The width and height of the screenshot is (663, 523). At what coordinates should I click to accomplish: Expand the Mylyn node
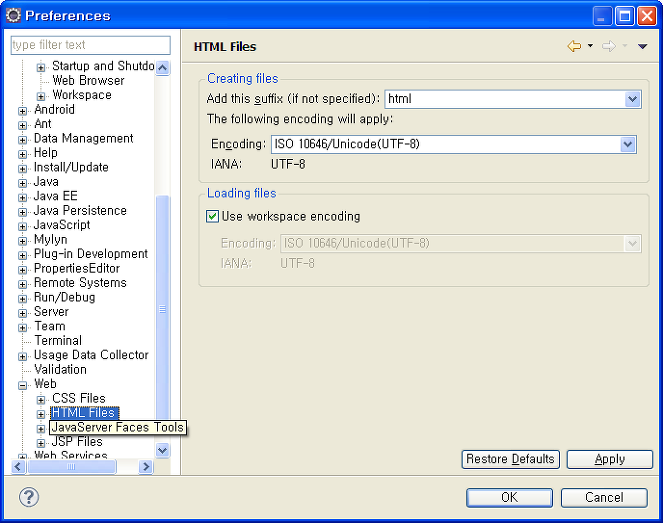(22, 241)
